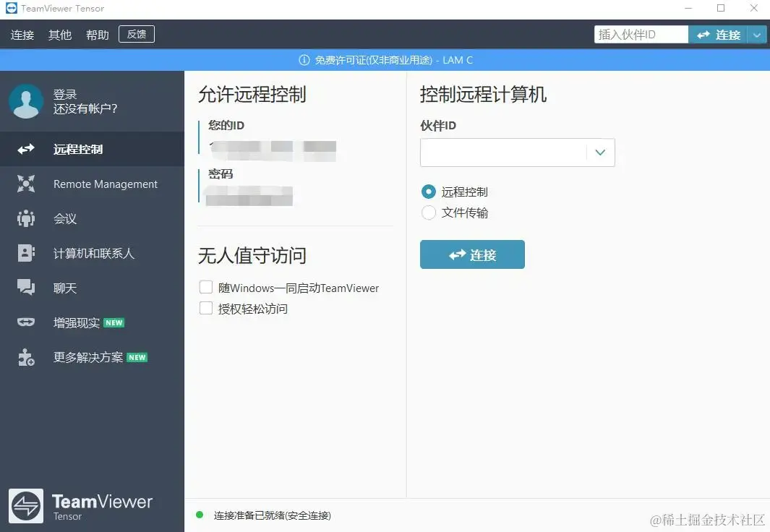
Task: Click the 远程控制 arrows icon in sidebar
Action: point(26,149)
